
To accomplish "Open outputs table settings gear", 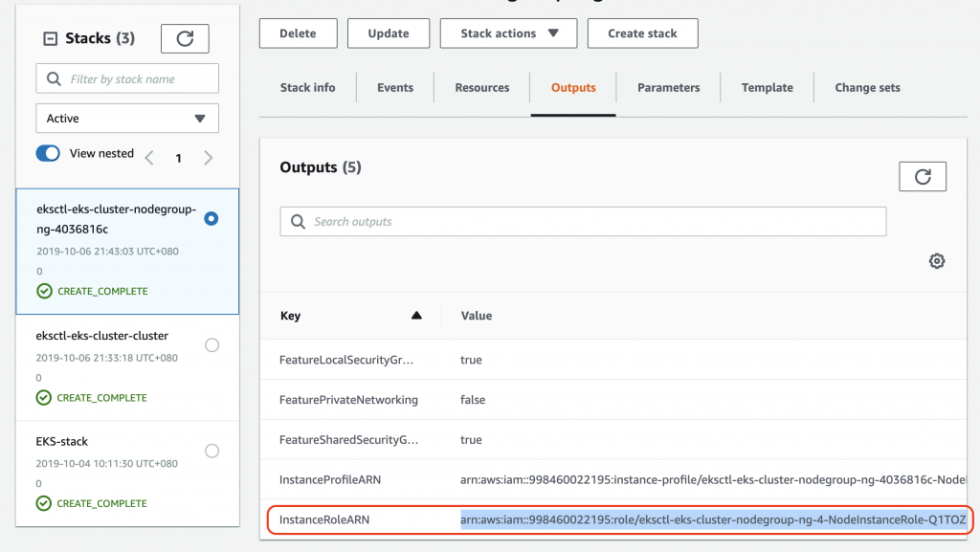I will point(936,261).
